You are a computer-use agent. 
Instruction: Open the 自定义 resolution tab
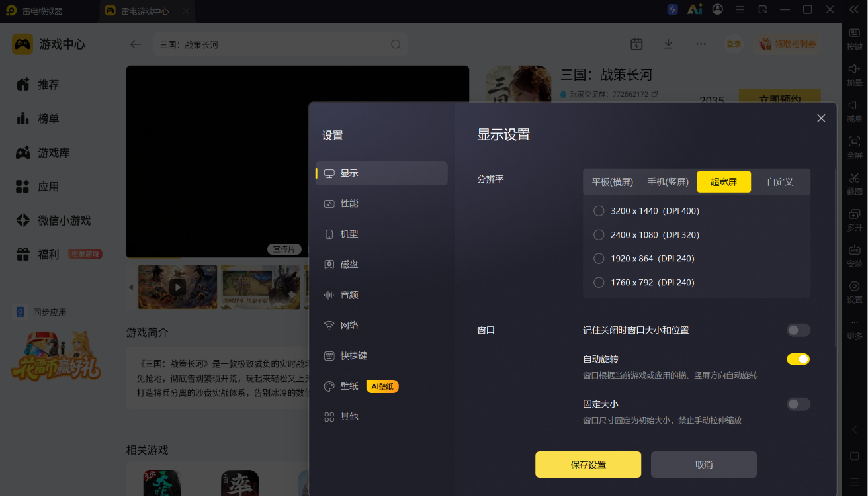tap(780, 182)
